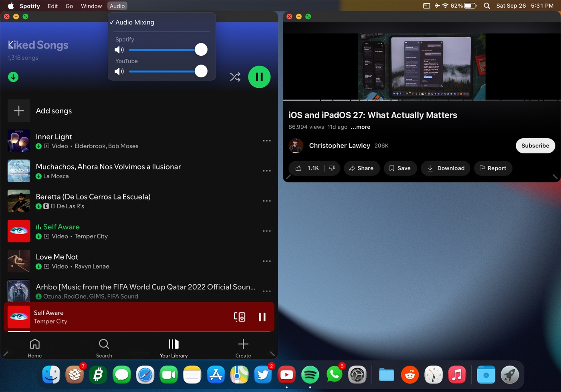Launch Safari from the dock
The image size is (561, 392).
click(x=145, y=375)
